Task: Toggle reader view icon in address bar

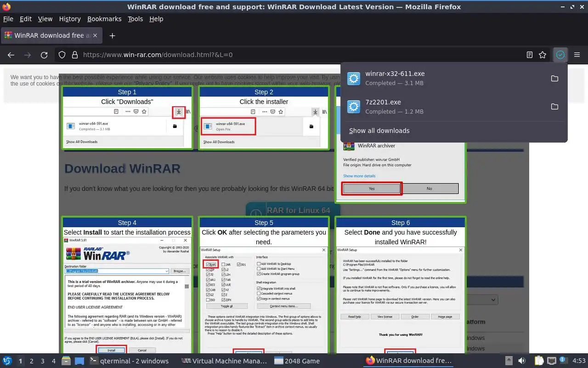Action: point(530,55)
